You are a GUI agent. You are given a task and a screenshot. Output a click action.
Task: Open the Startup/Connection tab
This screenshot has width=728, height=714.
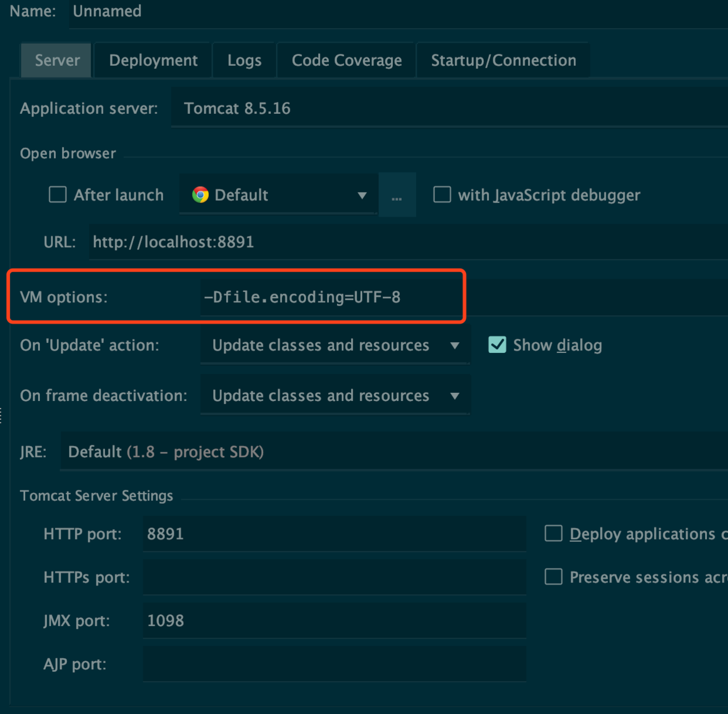pyautogui.click(x=503, y=60)
